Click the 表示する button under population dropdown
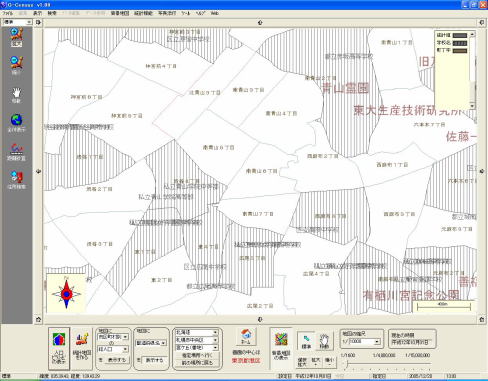Screen dimensions: 488x381 [116, 360]
